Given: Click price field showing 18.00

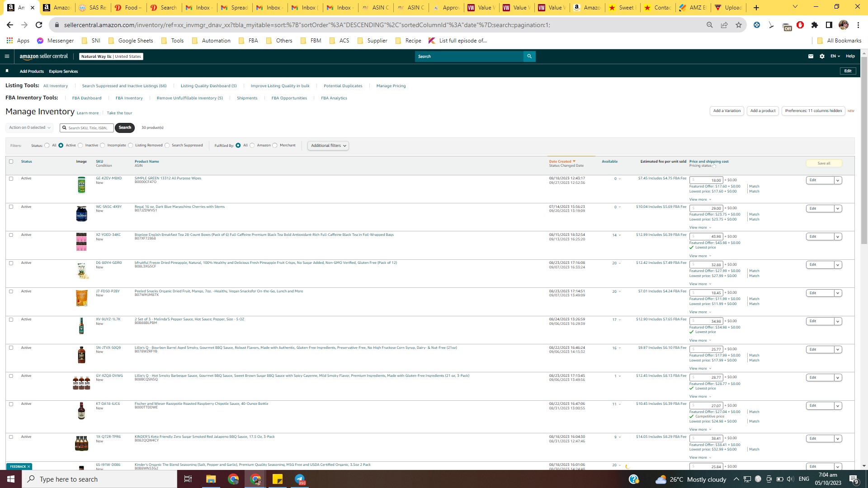Looking at the screenshot, I should coord(706,180).
